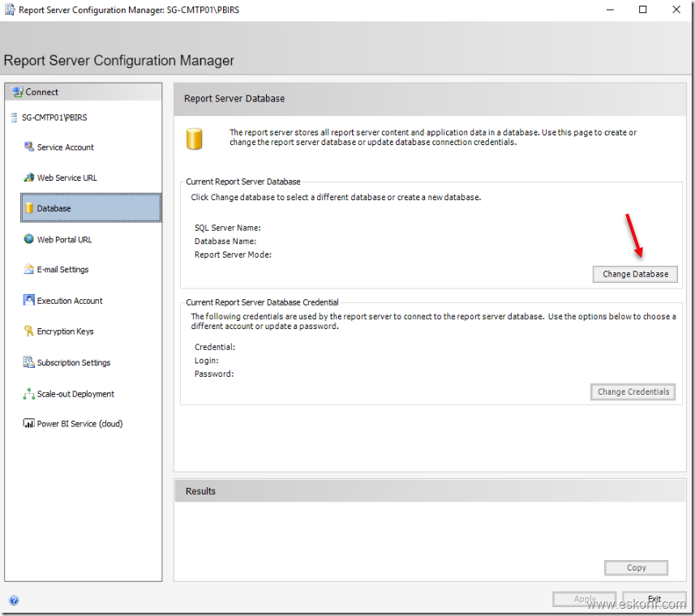Click the yellow database cylinder image
The height and width of the screenshot is (616, 695).
pos(194,139)
